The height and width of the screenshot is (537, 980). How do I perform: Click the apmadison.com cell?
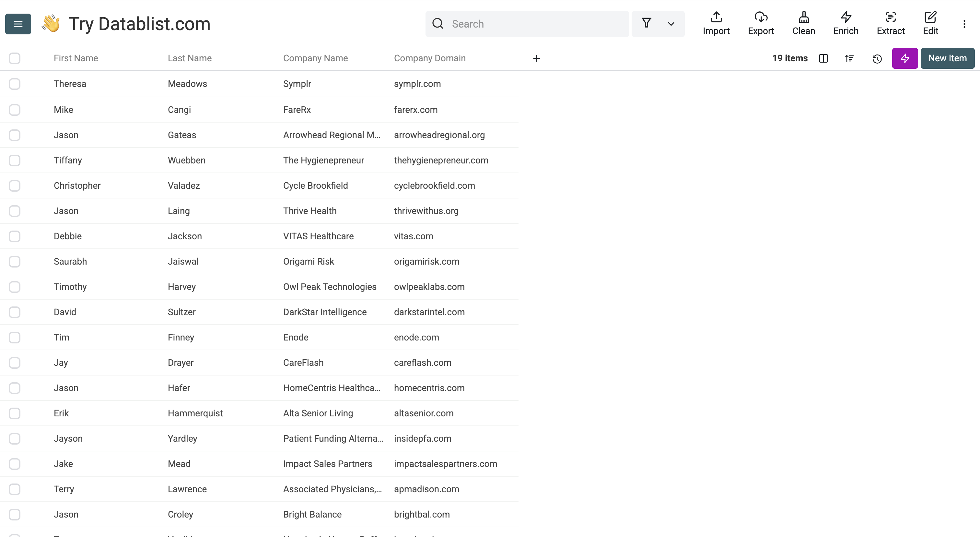point(426,489)
